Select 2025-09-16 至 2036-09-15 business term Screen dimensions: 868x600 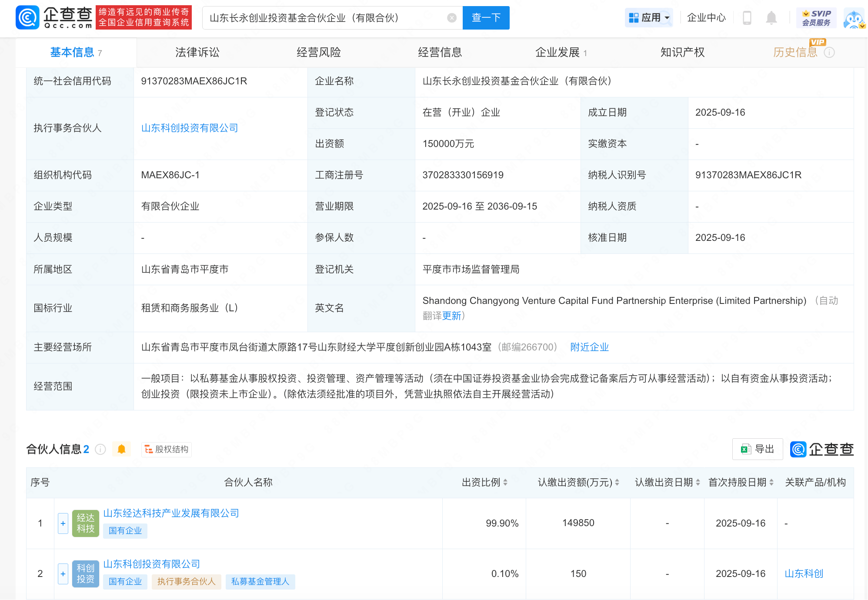480,206
